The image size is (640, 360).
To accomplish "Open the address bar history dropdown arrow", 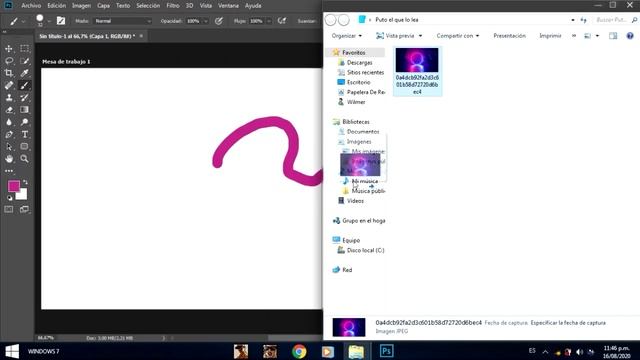I will click(573, 20).
